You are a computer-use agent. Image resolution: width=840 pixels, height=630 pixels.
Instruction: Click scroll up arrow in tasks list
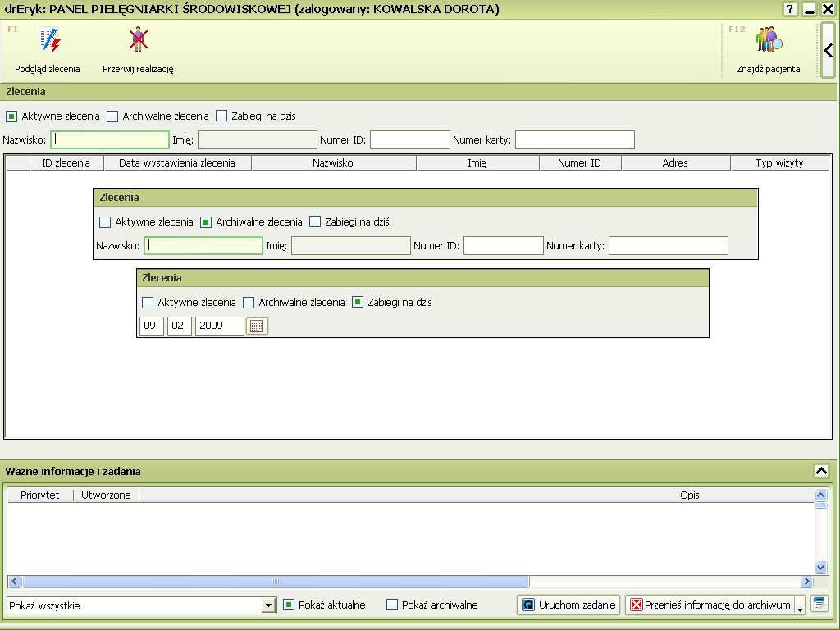820,495
